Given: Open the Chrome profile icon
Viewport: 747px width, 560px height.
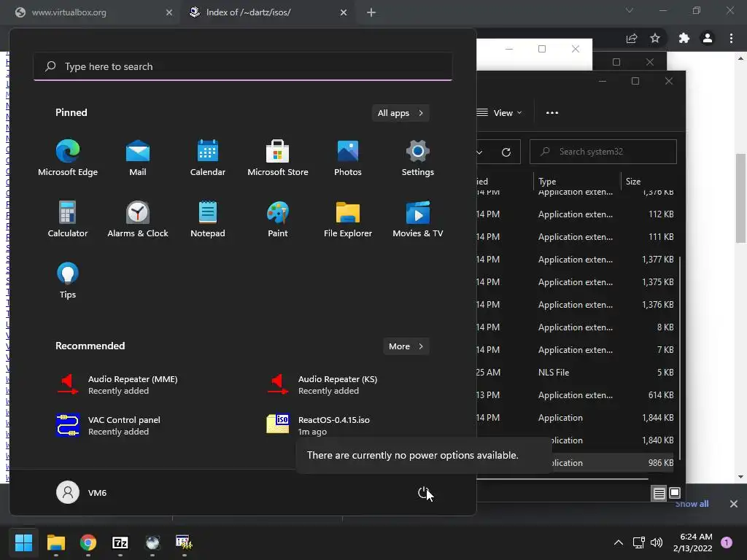Looking at the screenshot, I should 708,39.
